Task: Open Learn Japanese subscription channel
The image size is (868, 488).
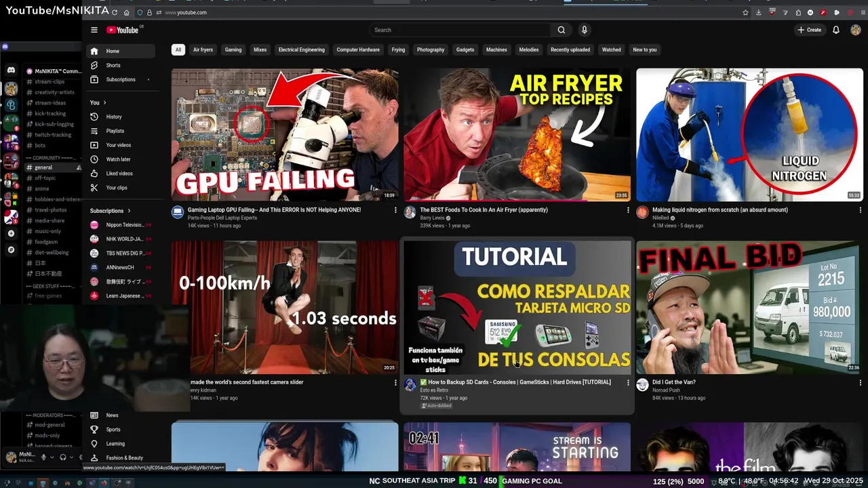Action: 121,296
